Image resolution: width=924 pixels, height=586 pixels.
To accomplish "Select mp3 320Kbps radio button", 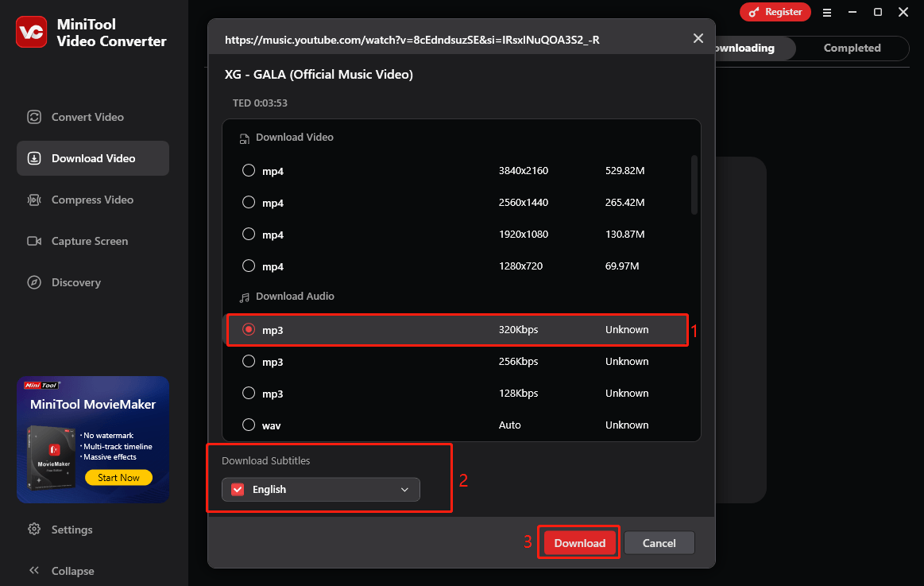I will [x=249, y=329].
